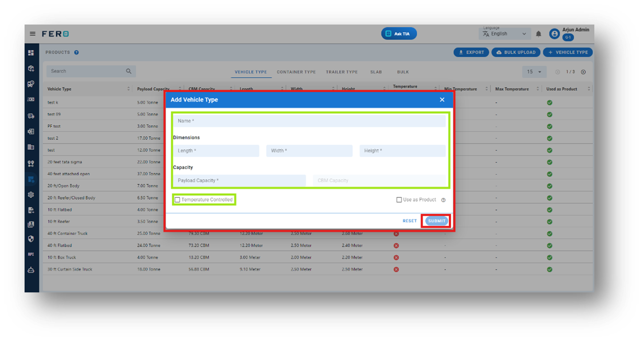644x342 pixels.
Task: Sort by the Vehicle Type column
Action: point(129,89)
